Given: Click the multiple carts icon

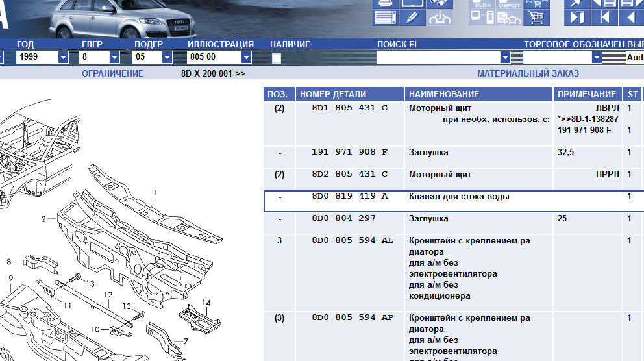Looking at the screenshot, I should coord(536,4).
